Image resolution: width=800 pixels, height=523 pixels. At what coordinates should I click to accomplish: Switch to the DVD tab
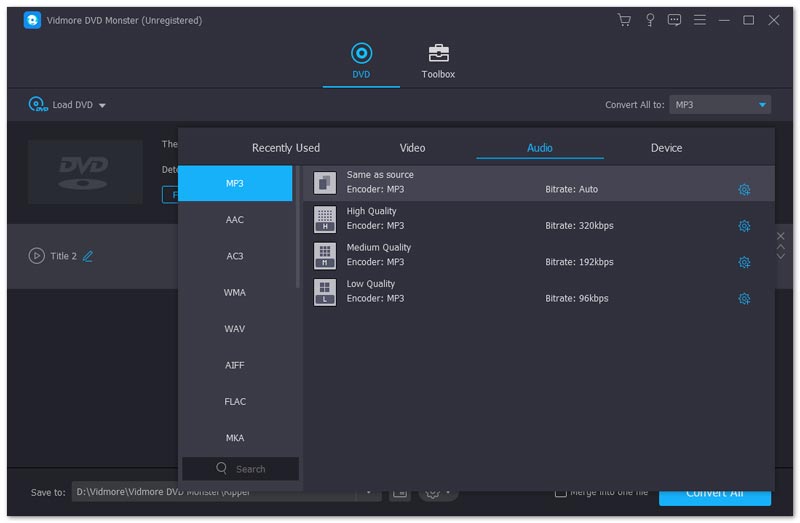361,61
